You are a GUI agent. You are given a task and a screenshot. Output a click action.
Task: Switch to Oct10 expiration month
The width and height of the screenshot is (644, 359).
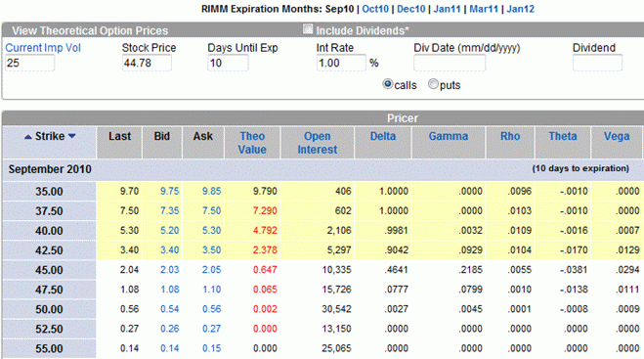[375, 9]
